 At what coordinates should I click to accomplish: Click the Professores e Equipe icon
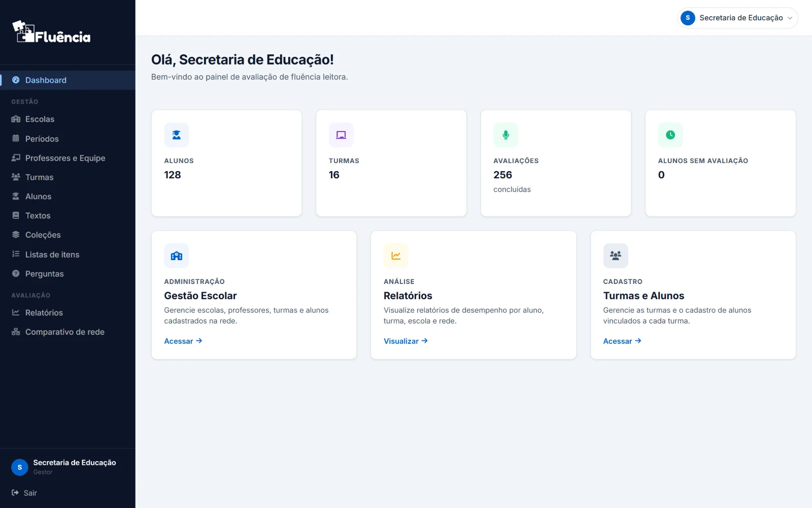[x=16, y=157]
